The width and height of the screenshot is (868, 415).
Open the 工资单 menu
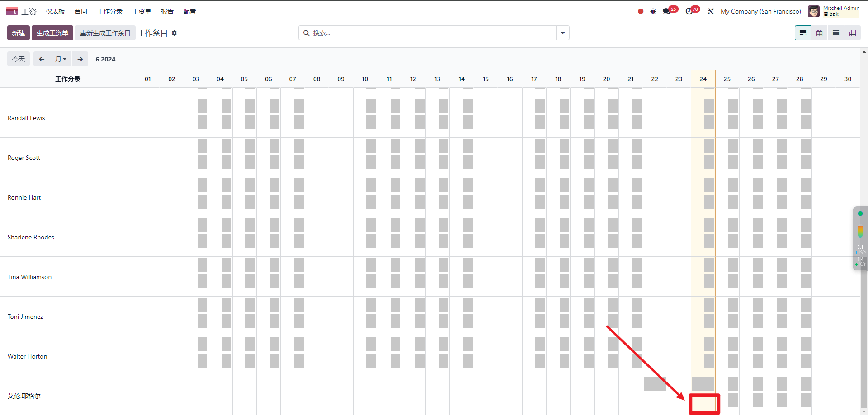pos(142,11)
